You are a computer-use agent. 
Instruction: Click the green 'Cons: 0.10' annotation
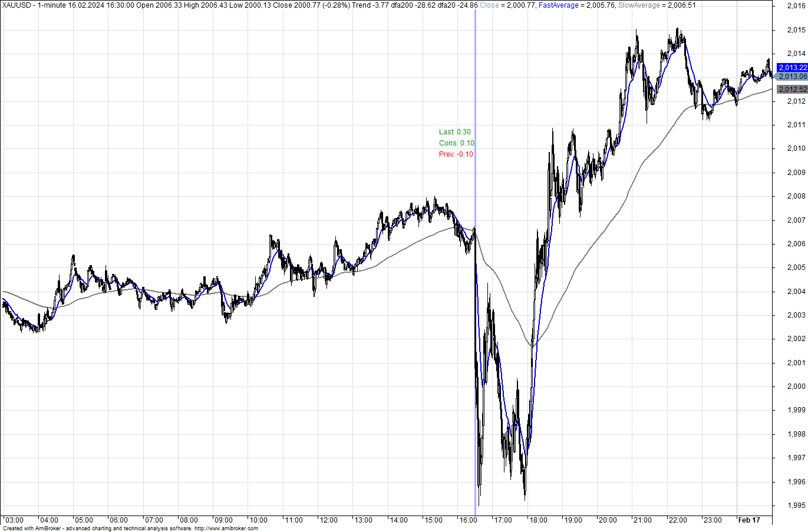[x=456, y=143]
